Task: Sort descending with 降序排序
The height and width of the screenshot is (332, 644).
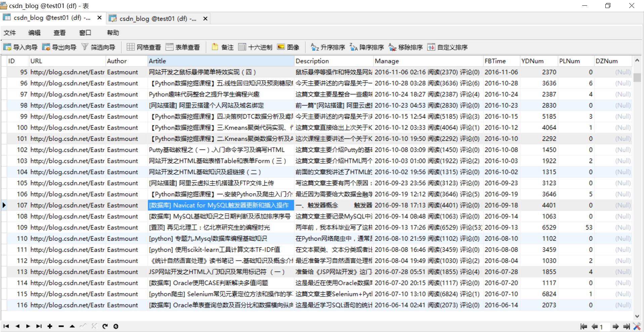Action: (367, 47)
